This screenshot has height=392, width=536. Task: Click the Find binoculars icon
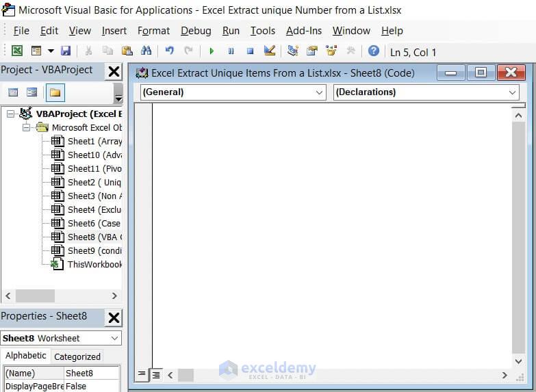(x=146, y=51)
